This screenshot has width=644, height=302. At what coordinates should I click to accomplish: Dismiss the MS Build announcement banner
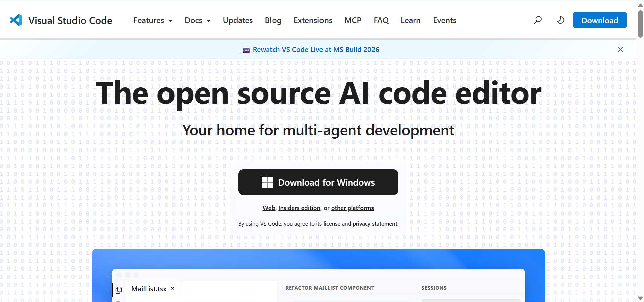(x=621, y=50)
